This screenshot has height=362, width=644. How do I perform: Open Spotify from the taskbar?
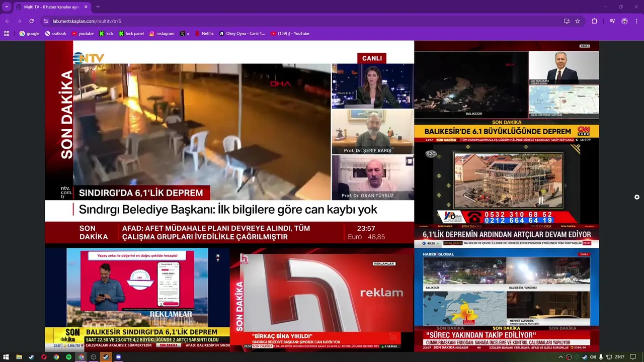coord(69,357)
